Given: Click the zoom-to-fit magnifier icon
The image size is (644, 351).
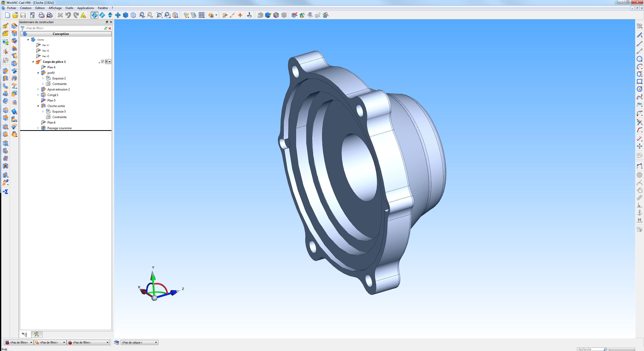Looking at the screenshot, I should coord(159,15).
